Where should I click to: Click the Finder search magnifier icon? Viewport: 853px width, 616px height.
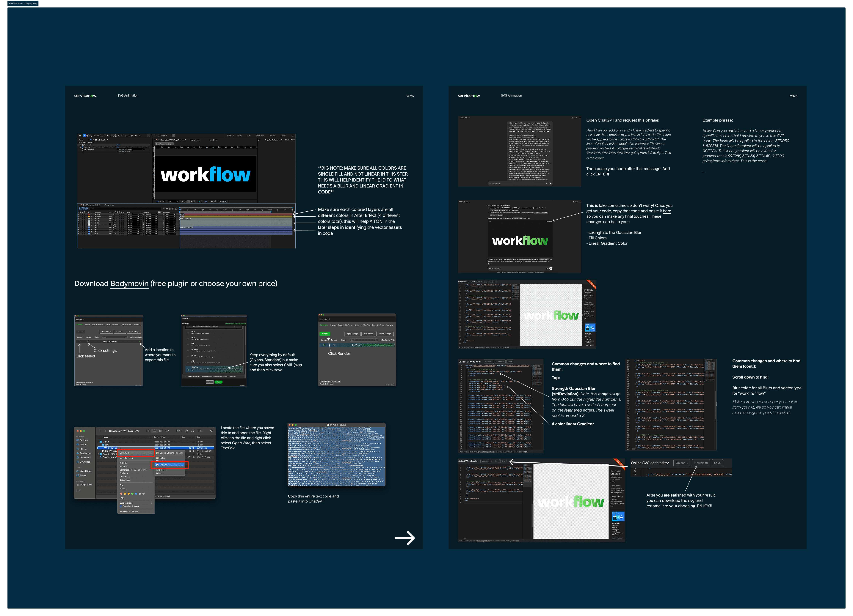(x=211, y=431)
